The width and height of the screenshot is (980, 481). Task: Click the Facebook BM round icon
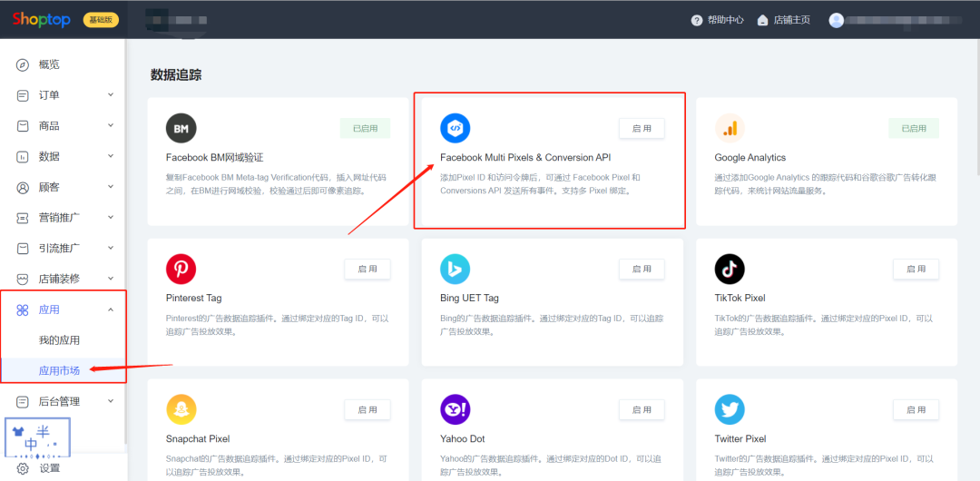[181, 129]
